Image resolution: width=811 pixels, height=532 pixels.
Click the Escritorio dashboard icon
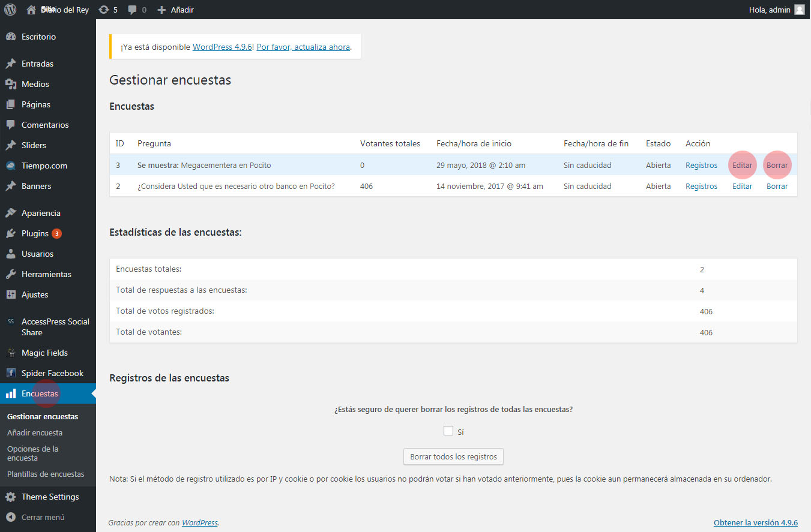tap(10, 37)
